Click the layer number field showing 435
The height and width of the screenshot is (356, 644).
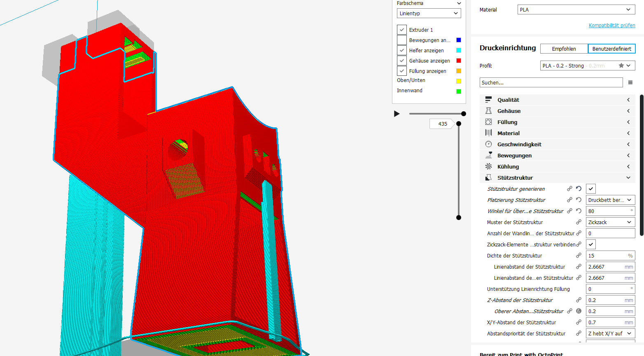[442, 124]
